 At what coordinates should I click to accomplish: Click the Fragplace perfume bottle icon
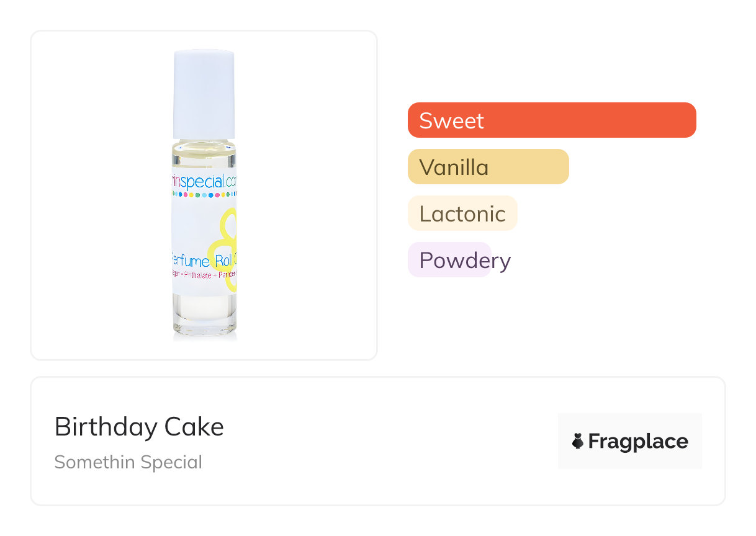(578, 441)
